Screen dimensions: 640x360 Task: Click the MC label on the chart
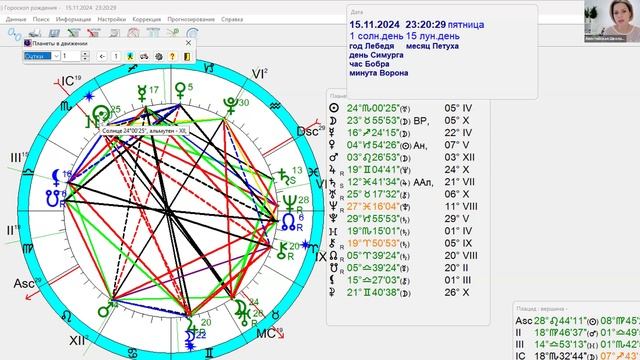(266, 334)
